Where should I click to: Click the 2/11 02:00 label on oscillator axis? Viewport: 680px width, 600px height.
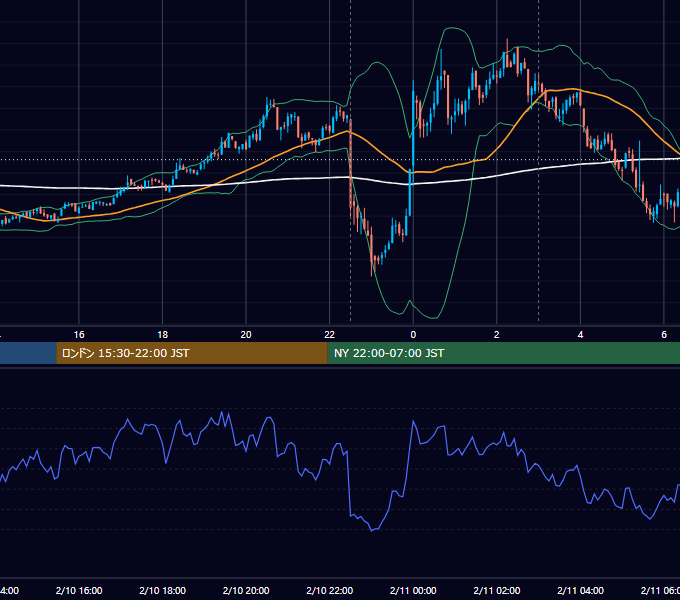497,590
